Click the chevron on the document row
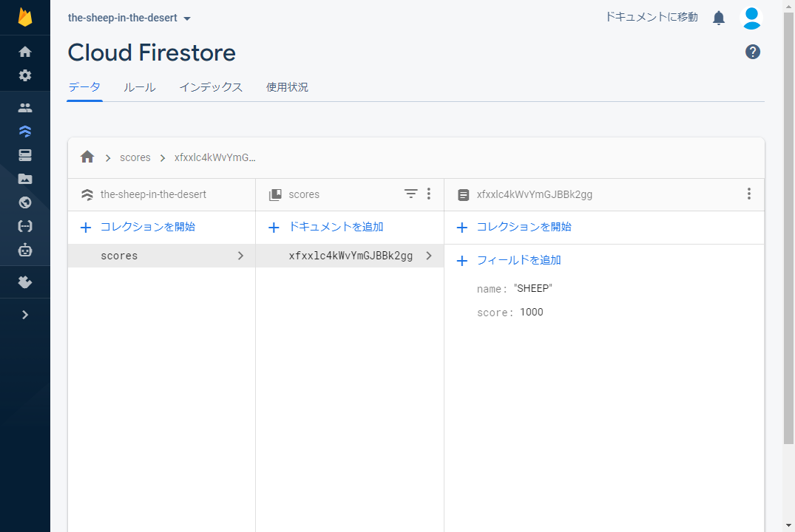This screenshot has height=532, width=795. pos(429,256)
